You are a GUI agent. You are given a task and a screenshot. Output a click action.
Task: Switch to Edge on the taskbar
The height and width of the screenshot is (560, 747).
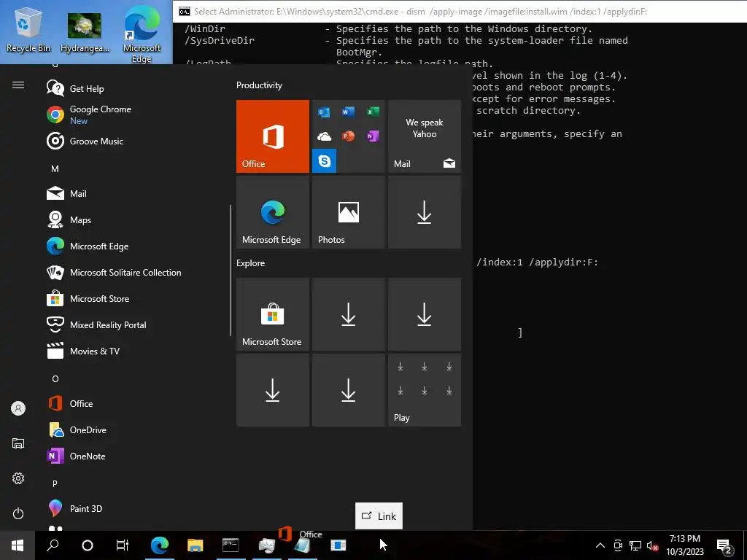tap(160, 545)
